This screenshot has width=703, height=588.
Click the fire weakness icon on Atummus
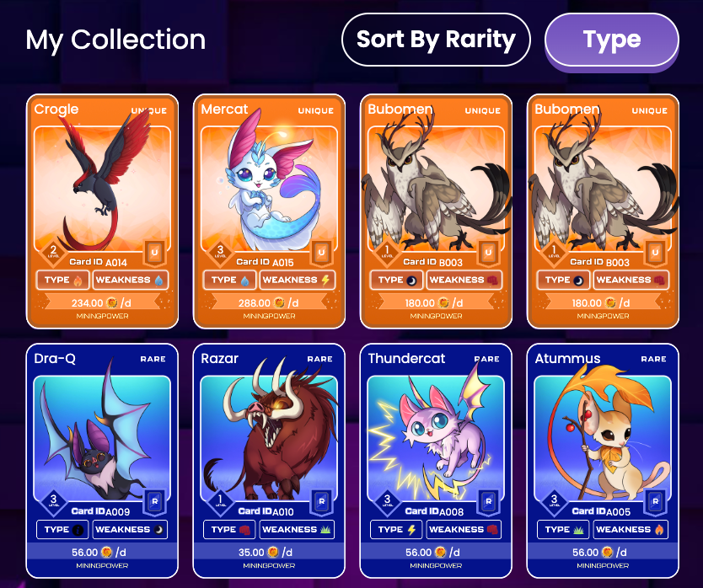(x=659, y=530)
